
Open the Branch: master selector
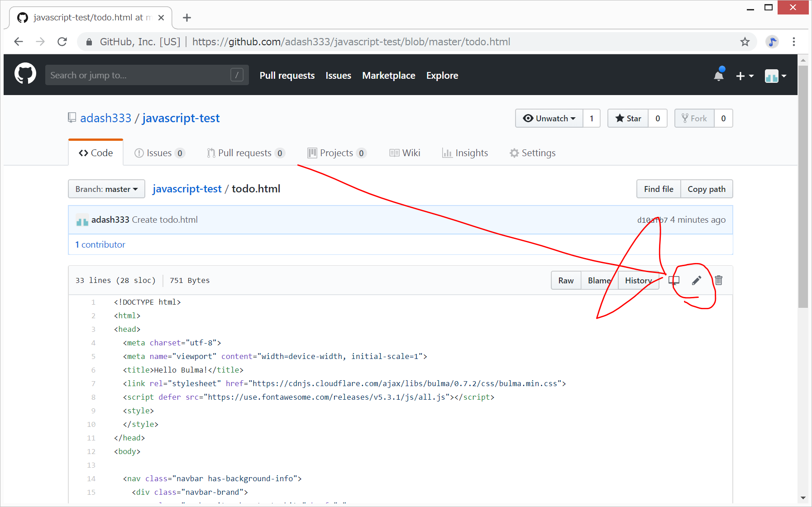point(106,189)
